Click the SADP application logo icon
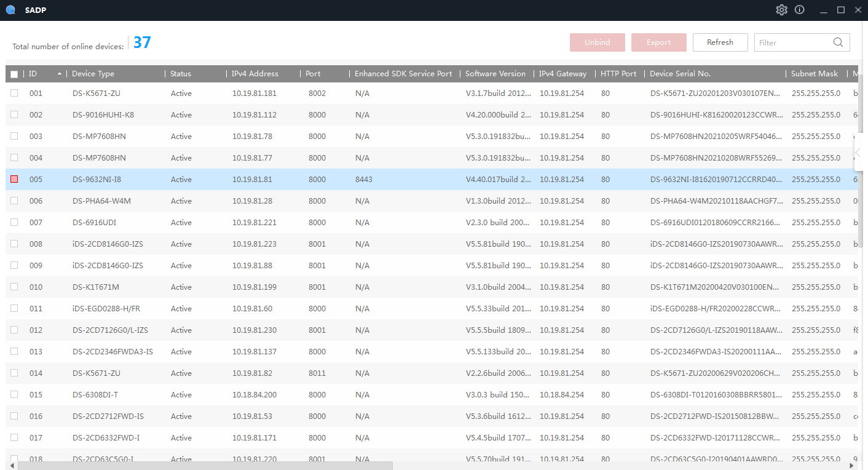868x470 pixels. [x=10, y=10]
